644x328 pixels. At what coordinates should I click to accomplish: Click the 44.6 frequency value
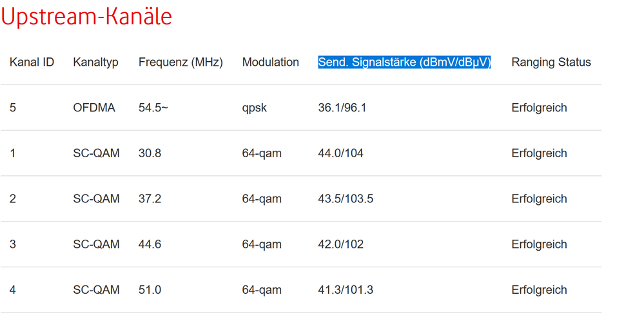[150, 245]
